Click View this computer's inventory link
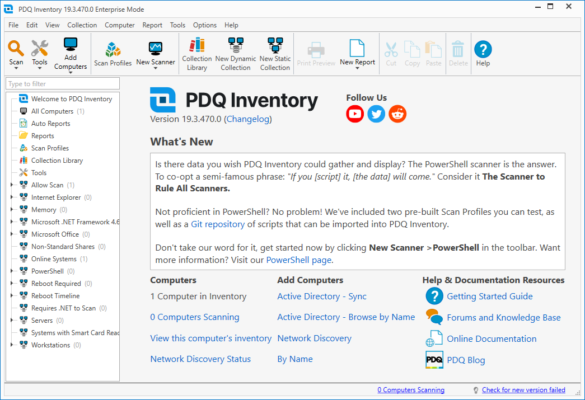This screenshot has width=585, height=400. [x=211, y=338]
